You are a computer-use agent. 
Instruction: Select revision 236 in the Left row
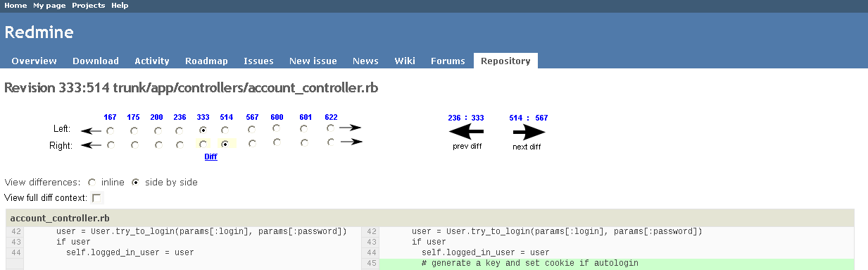[x=180, y=130]
